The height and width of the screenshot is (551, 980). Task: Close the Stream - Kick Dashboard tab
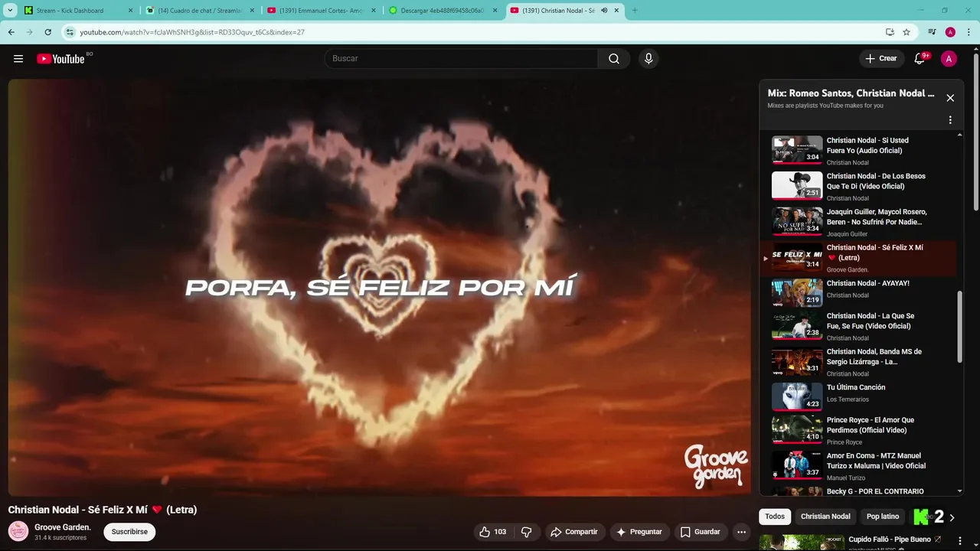pyautogui.click(x=130, y=11)
